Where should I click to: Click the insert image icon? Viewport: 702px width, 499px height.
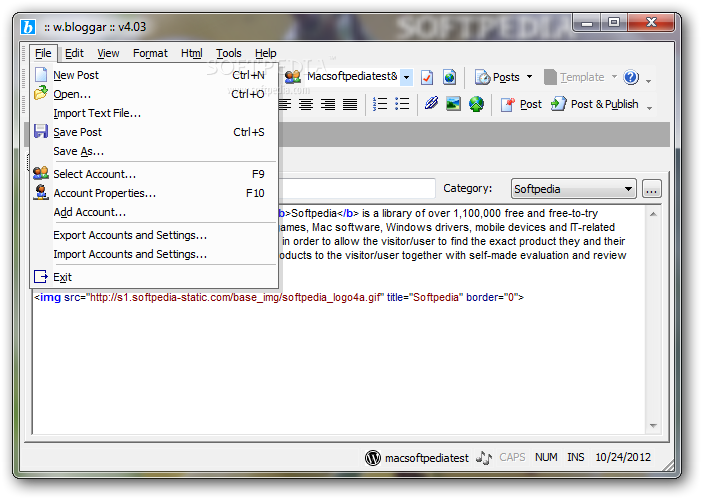click(x=454, y=104)
